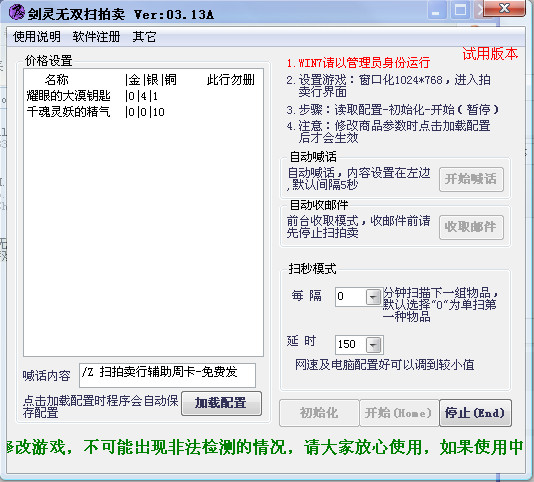Minimize the window using title bar button
This screenshot has height=482, width=534.
click(436, 11)
